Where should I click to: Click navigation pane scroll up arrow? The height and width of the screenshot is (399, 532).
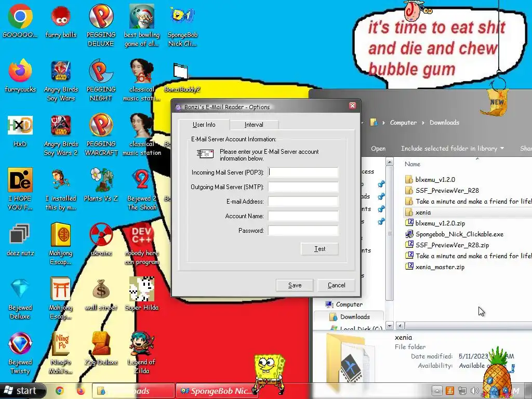click(390, 162)
